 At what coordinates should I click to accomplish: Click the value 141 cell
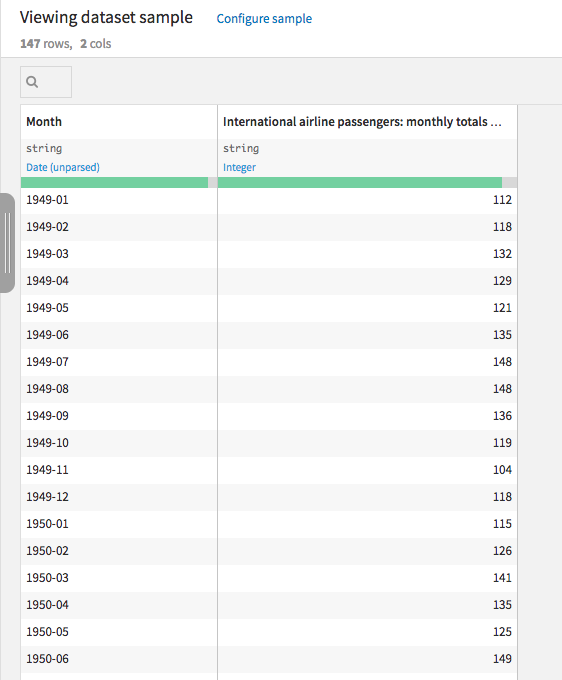367,578
